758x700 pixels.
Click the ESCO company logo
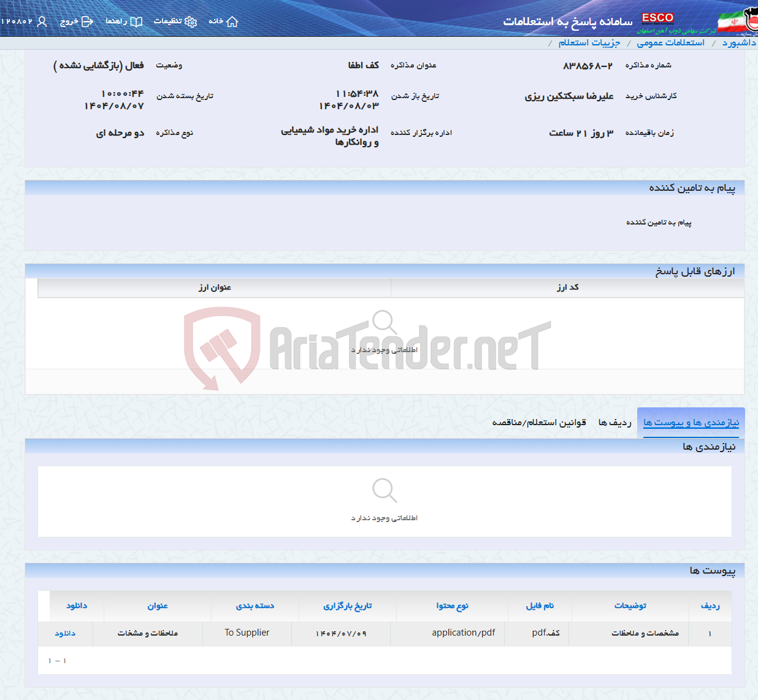[658, 18]
